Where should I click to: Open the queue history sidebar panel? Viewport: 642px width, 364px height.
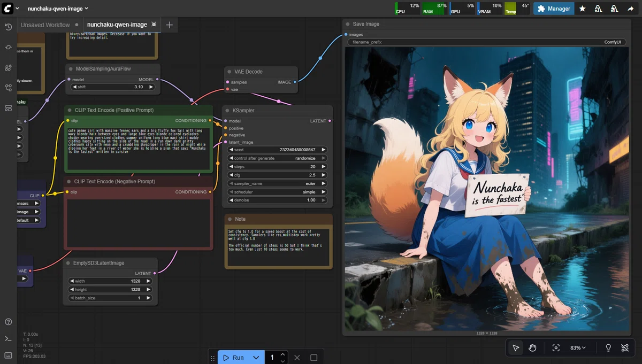point(8,27)
